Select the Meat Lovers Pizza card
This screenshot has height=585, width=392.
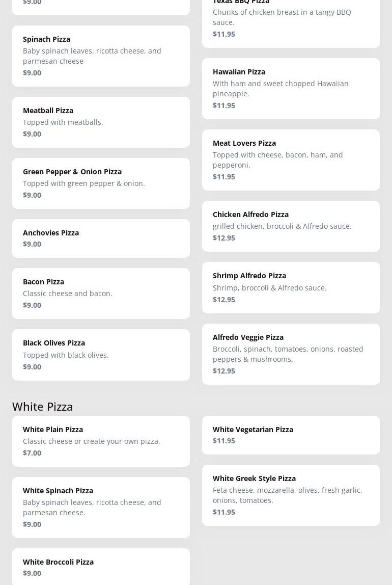click(291, 160)
